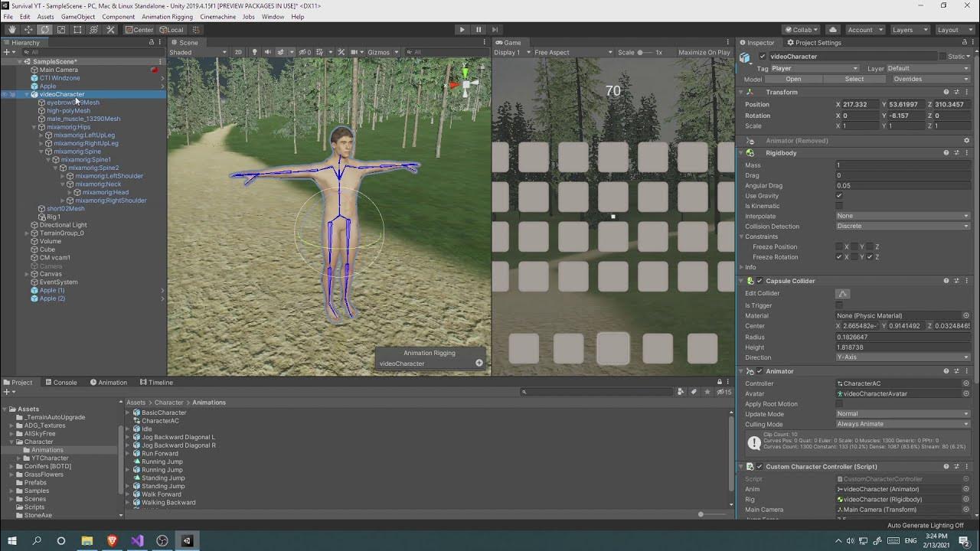Open Visual Studio from the taskbar
The height and width of the screenshot is (551, 980).
coord(137,540)
